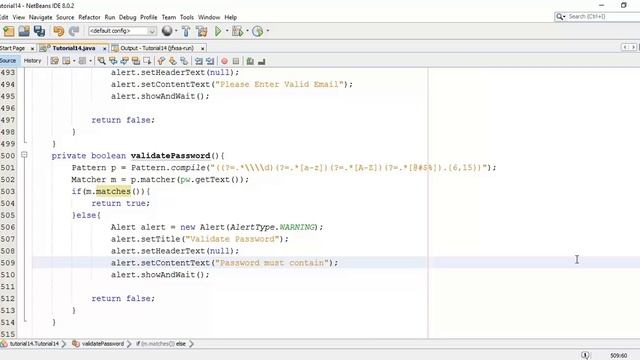Switch to Output - Tutorial14 (jfxsa-run) tab
640x360 pixels.
coord(157,48)
